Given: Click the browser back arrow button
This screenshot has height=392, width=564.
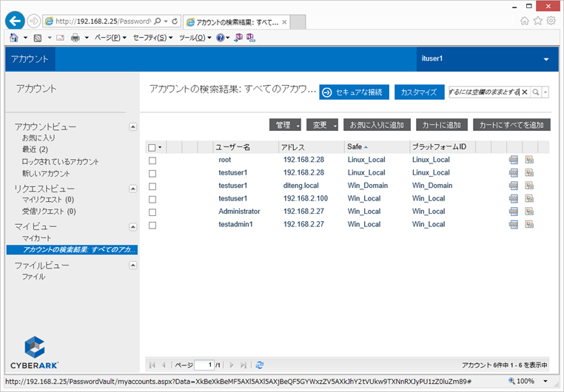Looking at the screenshot, I should click(16, 20).
